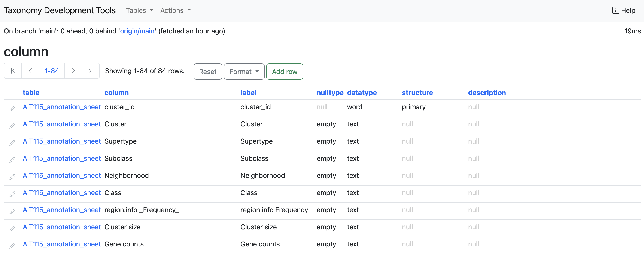Go to first page of rows

pos(13,71)
